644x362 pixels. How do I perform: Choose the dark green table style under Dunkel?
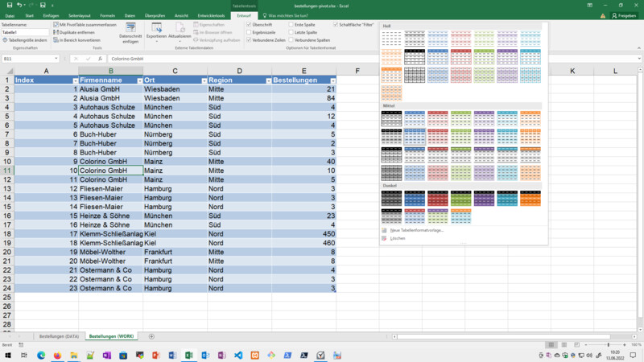(x=460, y=198)
